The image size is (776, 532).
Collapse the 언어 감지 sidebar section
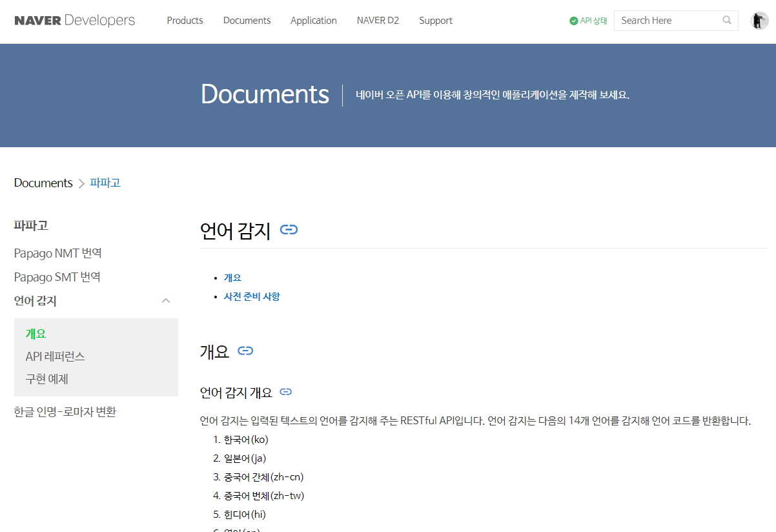pos(166,301)
